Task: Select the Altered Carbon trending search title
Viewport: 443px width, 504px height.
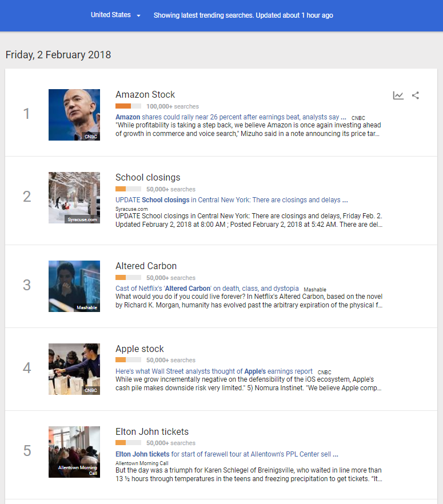Action: [x=146, y=266]
